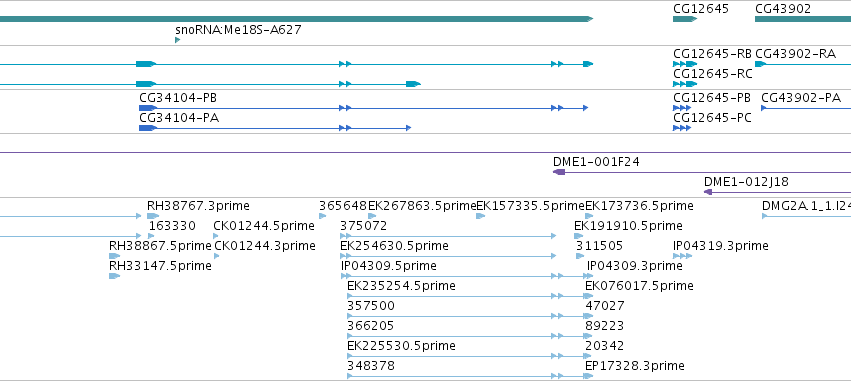
Task: Select the EK235254.5prime feature label
Action: point(401,286)
